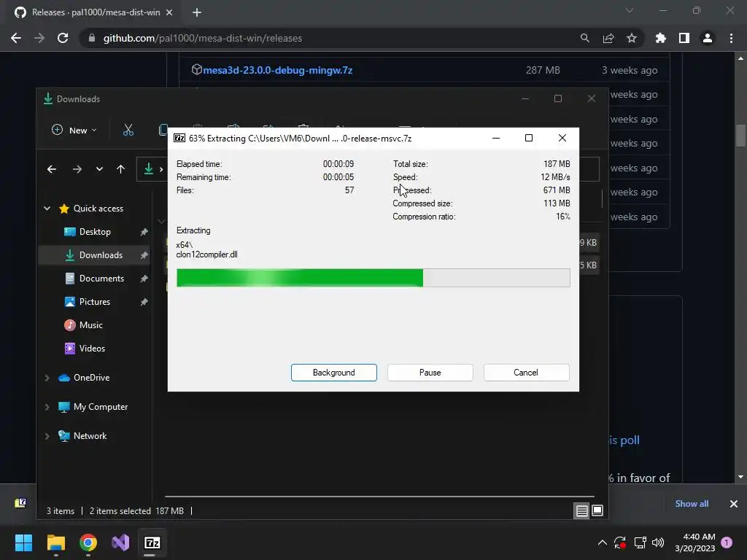Viewport: 747px width, 560px height.
Task: Open the Chrome profile icon
Action: (x=708, y=38)
